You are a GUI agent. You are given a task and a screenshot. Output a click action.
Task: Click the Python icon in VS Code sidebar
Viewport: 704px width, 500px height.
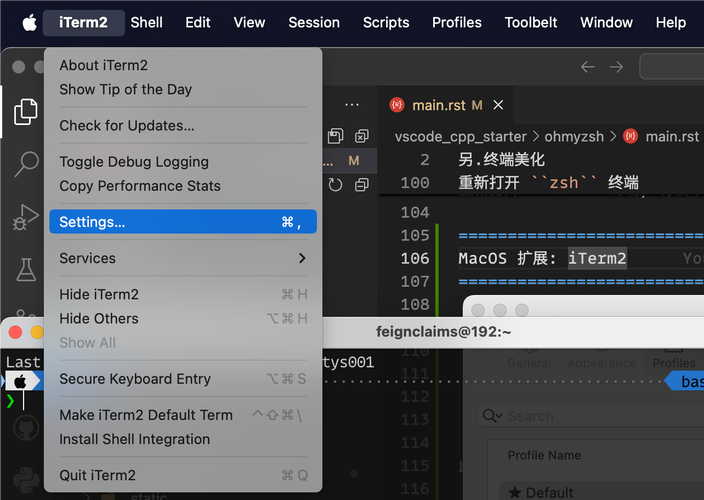click(26, 480)
